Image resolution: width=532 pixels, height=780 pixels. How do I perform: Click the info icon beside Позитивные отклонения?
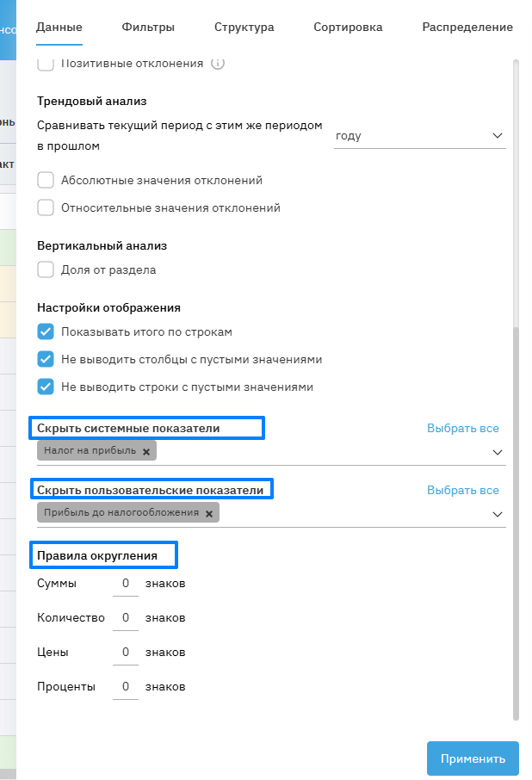(x=218, y=63)
